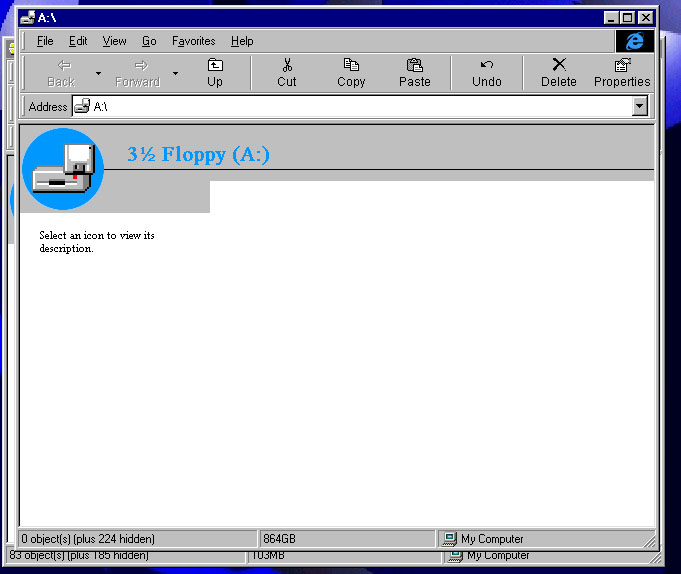Screen dimensions: 681x574
Task: Click the Undo toolbar icon
Action: coord(487,65)
